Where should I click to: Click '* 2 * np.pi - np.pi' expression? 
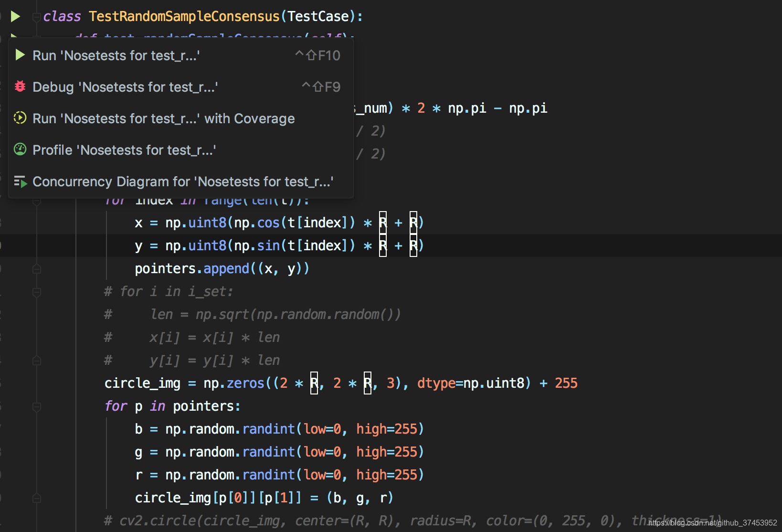point(475,108)
